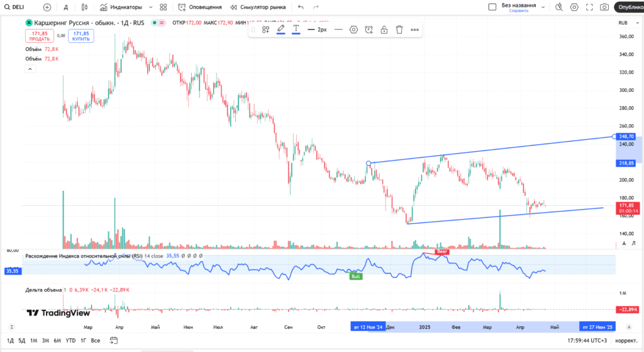
Task: Take chart snapshot with camera icon
Action: (x=604, y=7)
